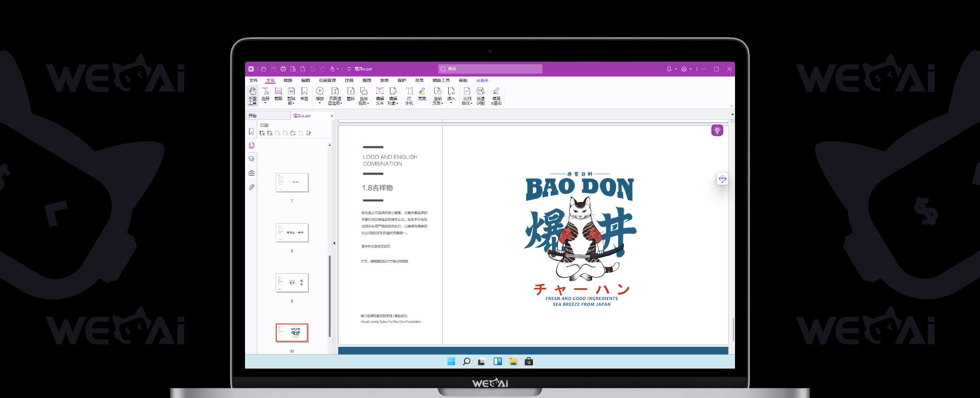Click the notification bell icon

click(x=669, y=69)
